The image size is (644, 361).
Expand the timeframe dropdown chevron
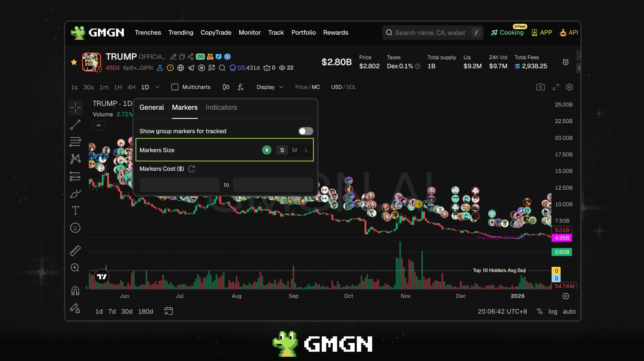[157, 87]
